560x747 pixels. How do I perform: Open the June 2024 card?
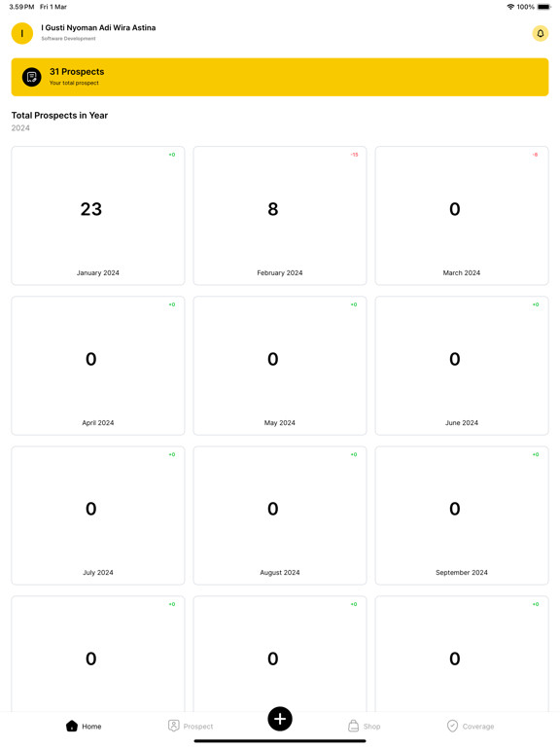(x=462, y=366)
